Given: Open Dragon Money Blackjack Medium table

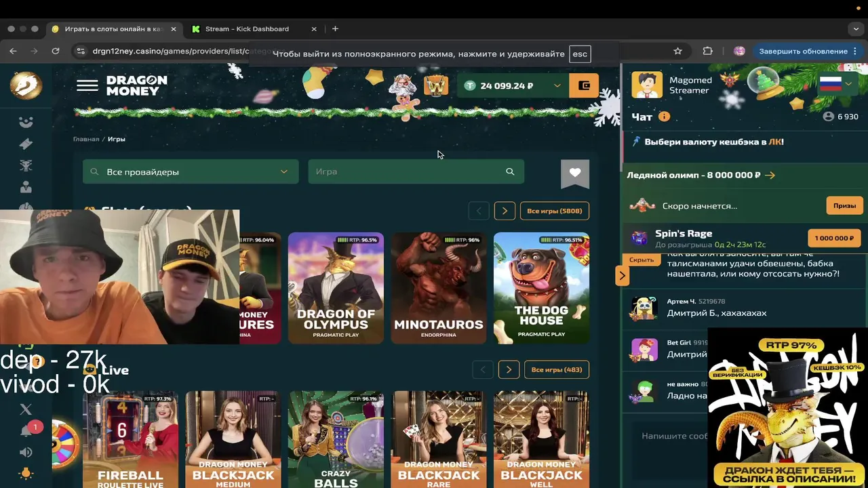Looking at the screenshot, I should pos(233,439).
